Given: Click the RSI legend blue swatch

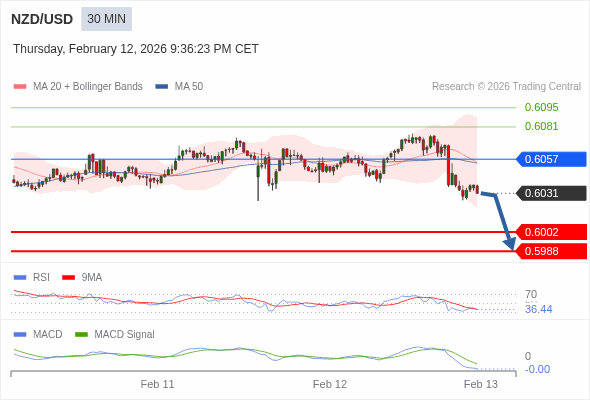Looking at the screenshot, I should click(20, 278).
